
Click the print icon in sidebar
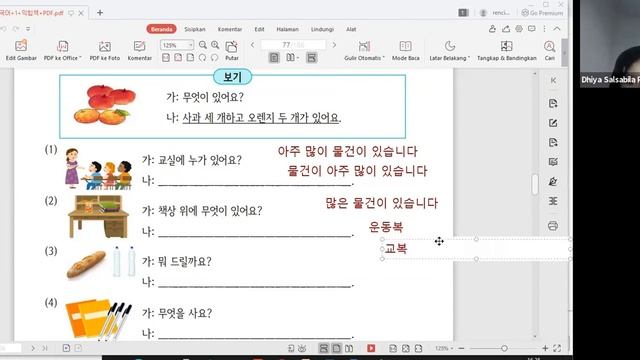(x=553, y=225)
